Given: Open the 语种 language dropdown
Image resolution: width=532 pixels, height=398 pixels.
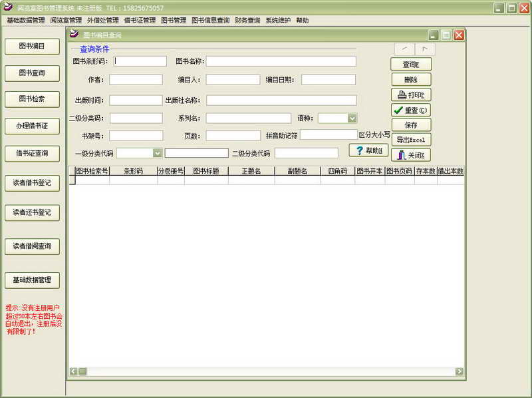Looking at the screenshot, I should 352,118.
